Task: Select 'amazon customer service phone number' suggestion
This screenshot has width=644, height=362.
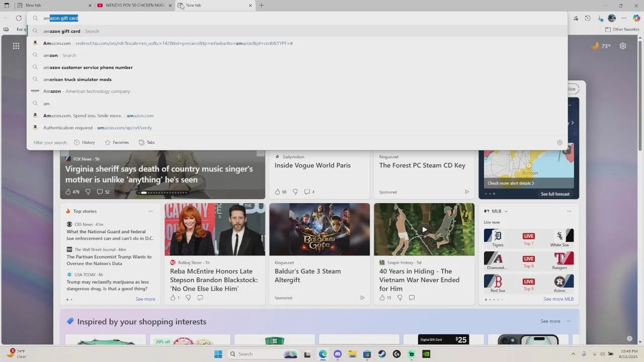Action: coord(297,67)
